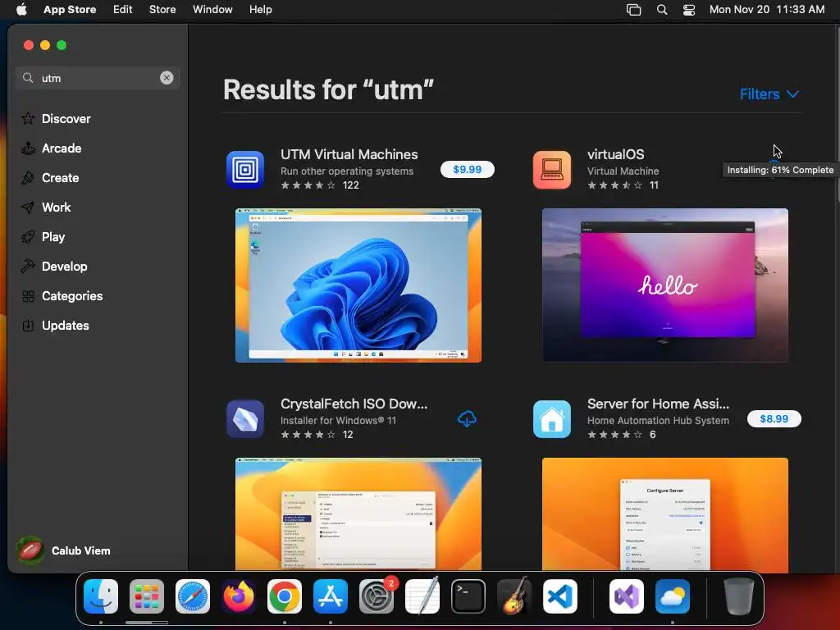Click the Server for Home Assistant icon
840x630 pixels.
pyautogui.click(x=552, y=419)
